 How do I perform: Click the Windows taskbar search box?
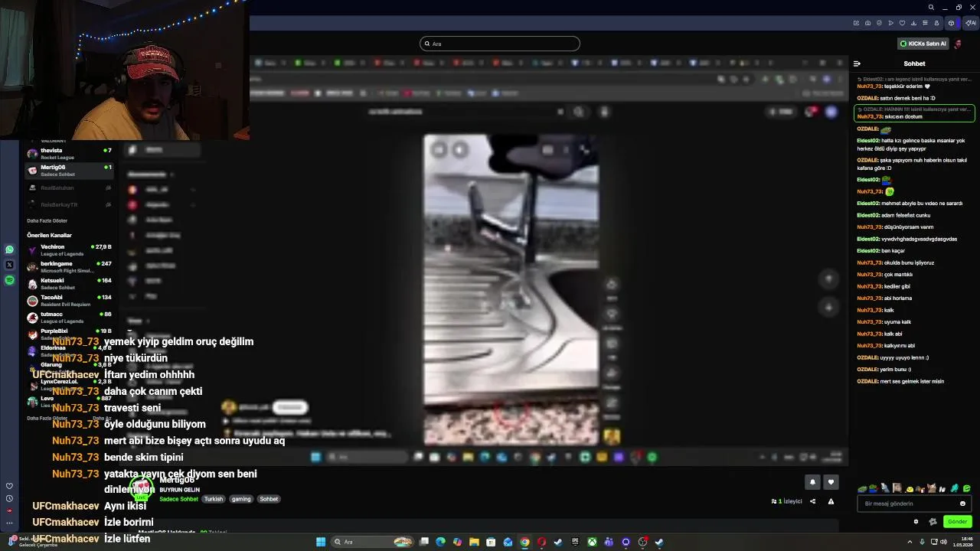click(x=372, y=542)
